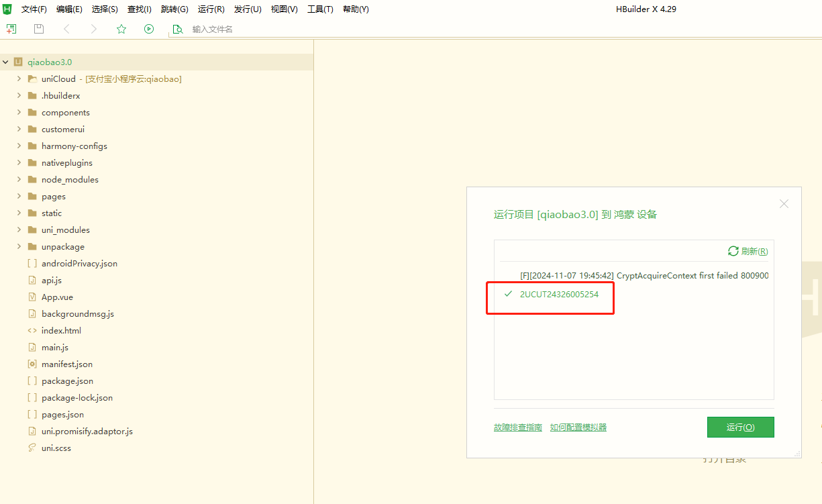822x504 pixels.
Task: Expand the node_modules folder
Action: [x=19, y=179]
